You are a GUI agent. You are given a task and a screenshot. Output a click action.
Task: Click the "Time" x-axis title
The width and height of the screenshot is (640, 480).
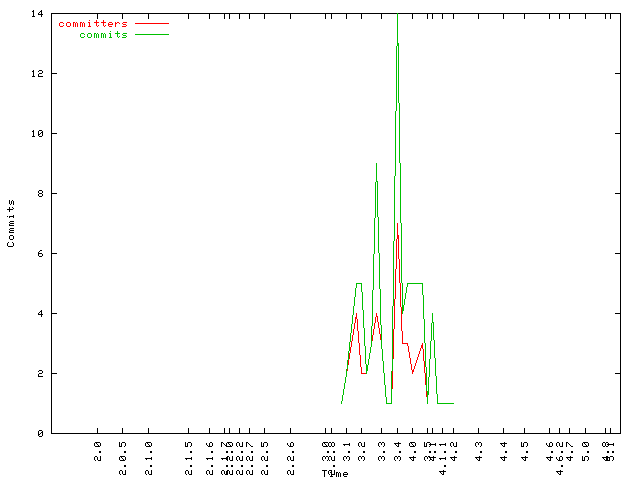(x=335, y=473)
